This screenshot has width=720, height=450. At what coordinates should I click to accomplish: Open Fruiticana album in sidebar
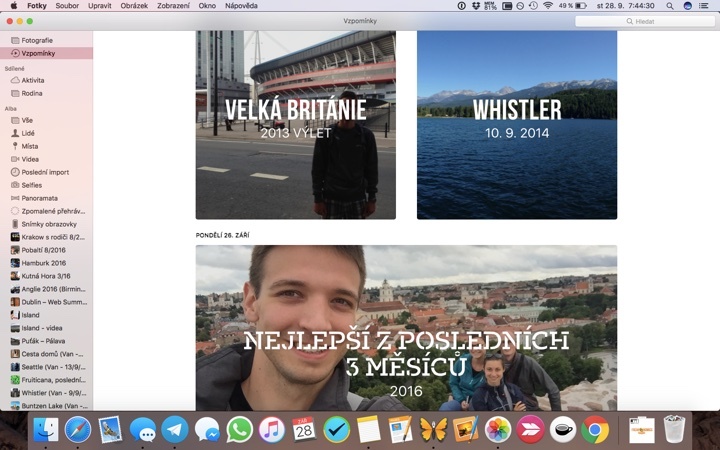[x=46, y=380]
